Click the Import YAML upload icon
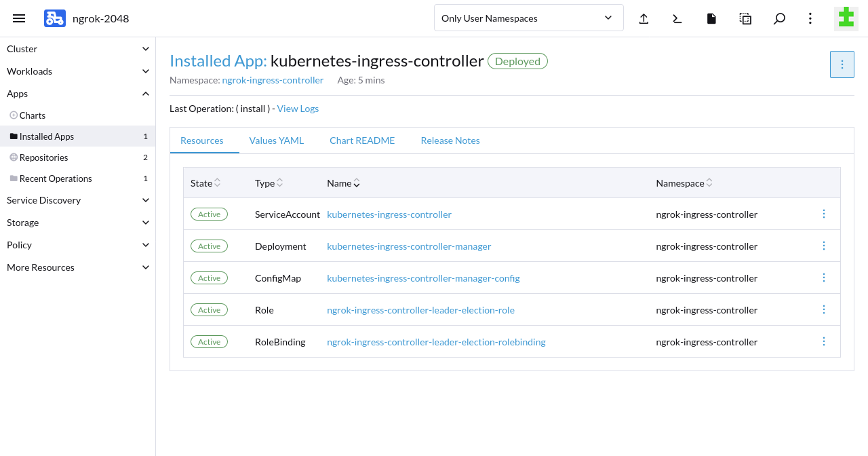The height and width of the screenshot is (456, 868). pos(644,18)
